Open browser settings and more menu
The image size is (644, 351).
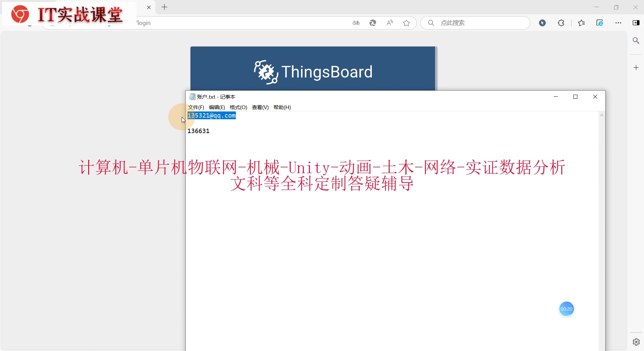618,23
